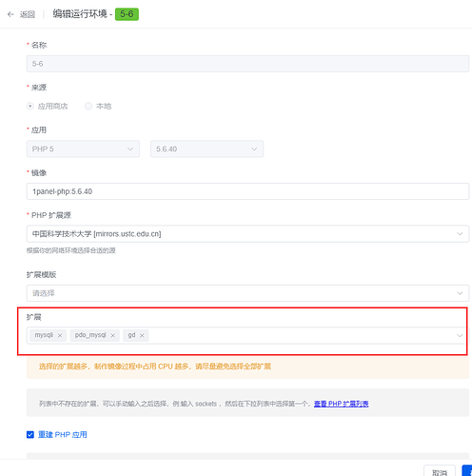This screenshot has height=476, width=472.
Task: Toggle the 重建 PHP 应用 checkbox
Action: (x=30, y=434)
